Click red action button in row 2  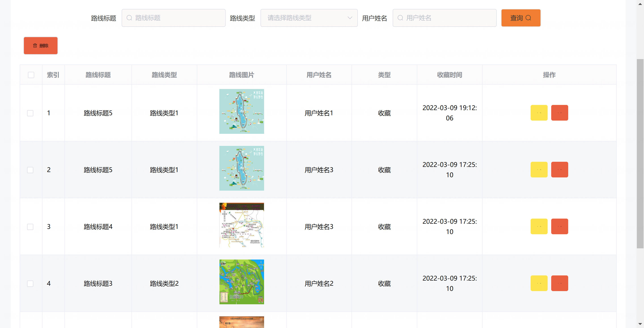559,170
